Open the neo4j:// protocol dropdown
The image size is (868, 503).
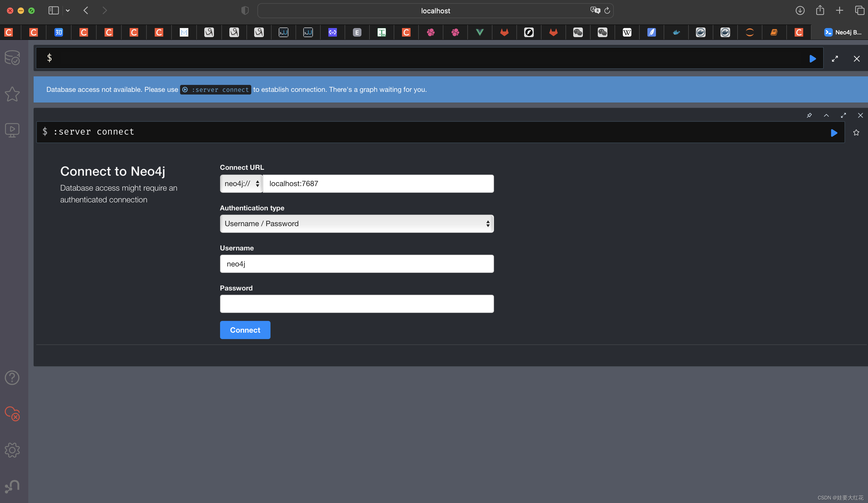tap(241, 184)
